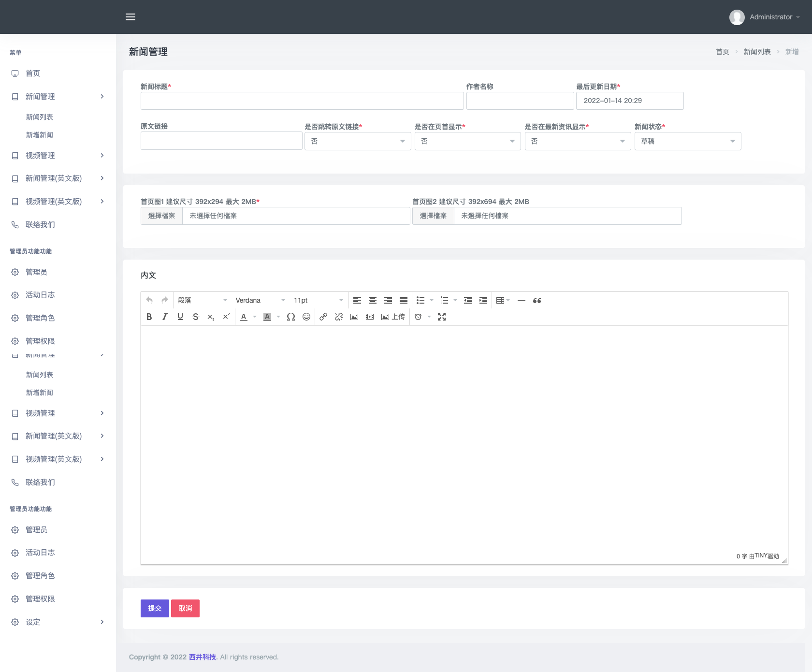812x672 pixels.
Task: Enter fullscreen editor mode
Action: [x=442, y=317]
